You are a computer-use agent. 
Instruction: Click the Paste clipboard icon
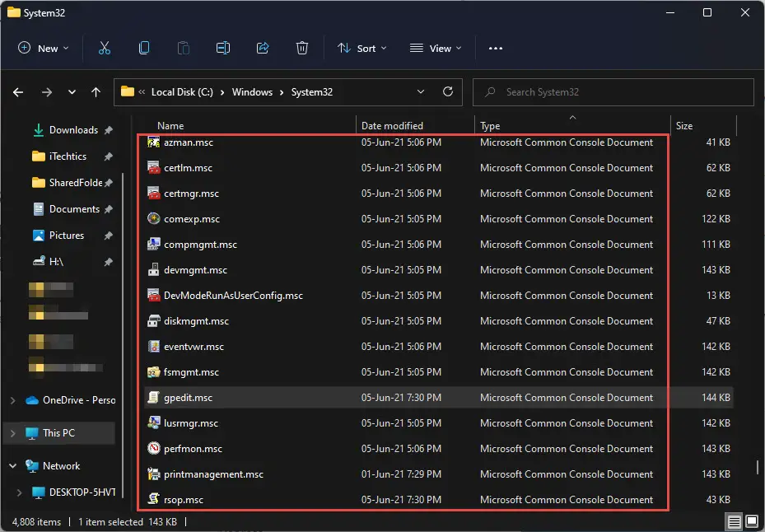[184, 48]
